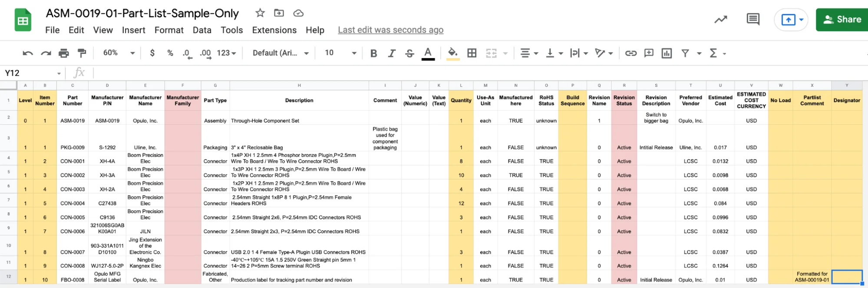Click the borders grid icon
868x288 pixels.
[472, 53]
